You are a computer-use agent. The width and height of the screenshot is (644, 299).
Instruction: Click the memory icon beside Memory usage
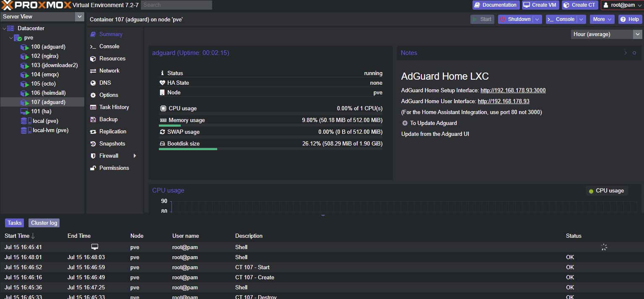(163, 120)
